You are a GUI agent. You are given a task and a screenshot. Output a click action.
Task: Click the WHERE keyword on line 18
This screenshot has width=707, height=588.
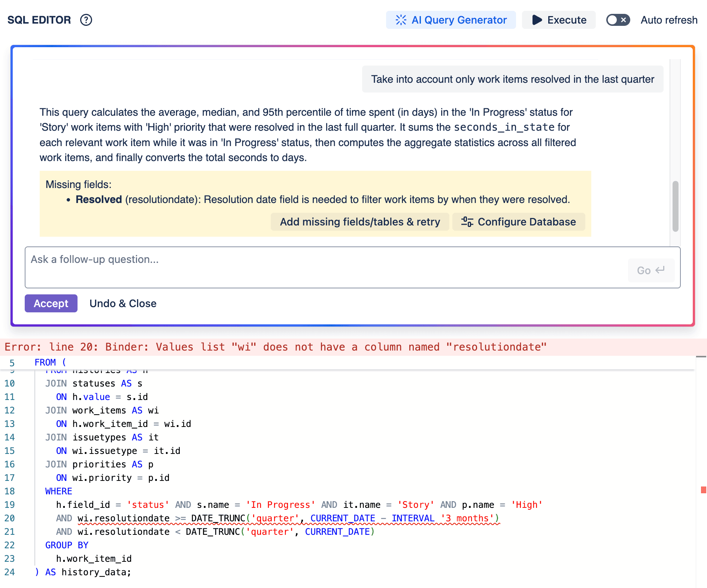tap(59, 491)
